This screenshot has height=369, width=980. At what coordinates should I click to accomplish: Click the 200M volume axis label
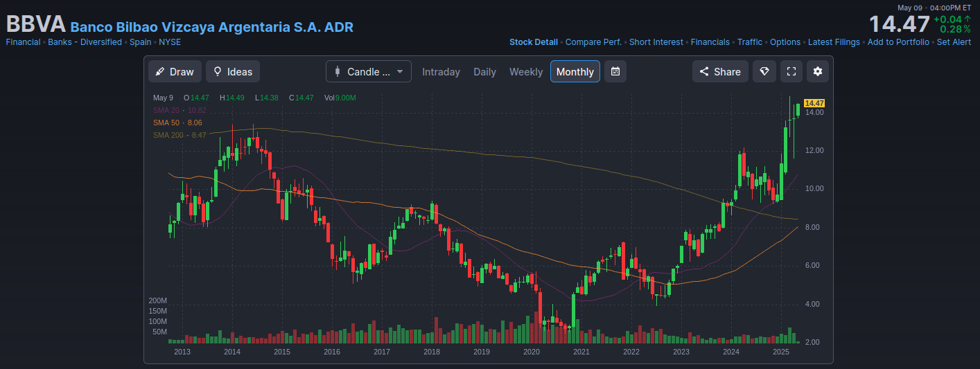(158, 301)
